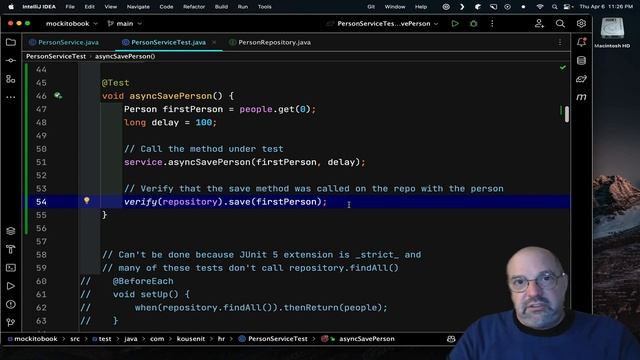
Task: Click src in bottom navigation bar
Action: 75,339
